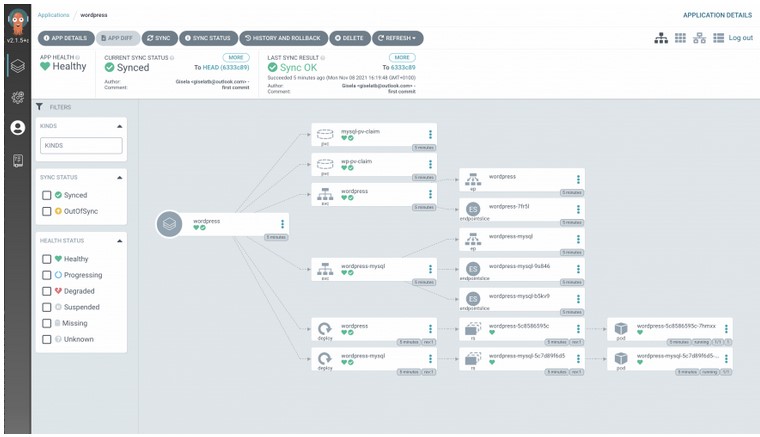
Task: Open App Details from toolbar
Action: pos(66,38)
